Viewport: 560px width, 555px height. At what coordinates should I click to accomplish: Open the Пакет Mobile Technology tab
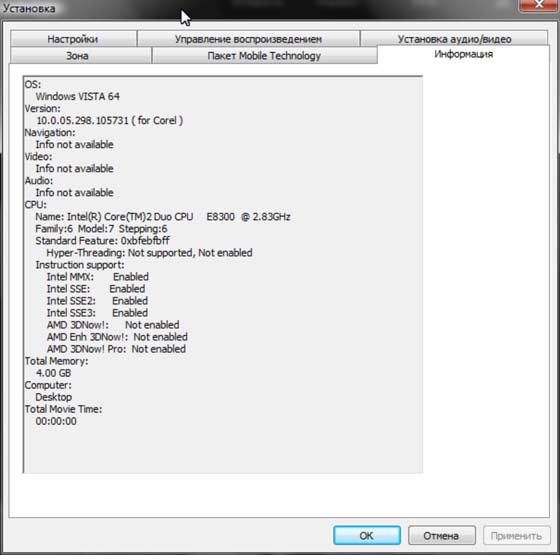click(x=264, y=55)
